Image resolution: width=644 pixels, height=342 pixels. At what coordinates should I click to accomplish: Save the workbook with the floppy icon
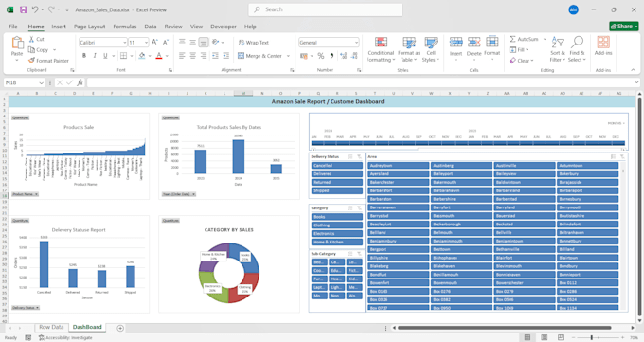tap(24, 9)
